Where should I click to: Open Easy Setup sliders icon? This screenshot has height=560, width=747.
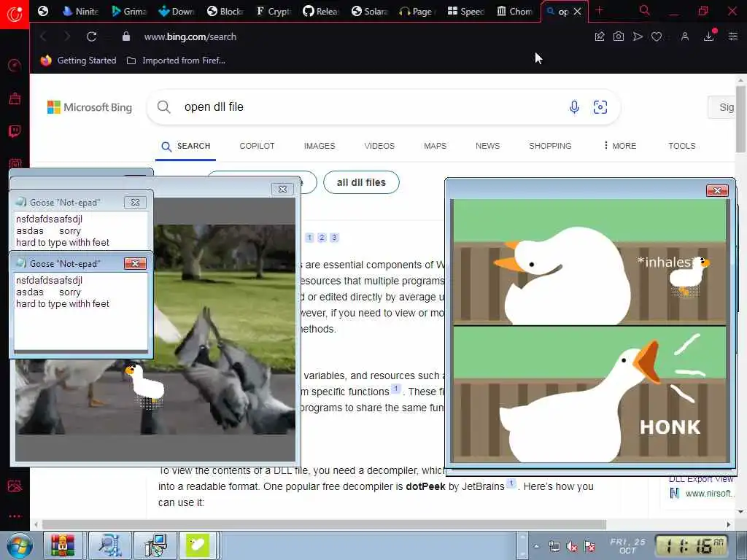(x=733, y=36)
